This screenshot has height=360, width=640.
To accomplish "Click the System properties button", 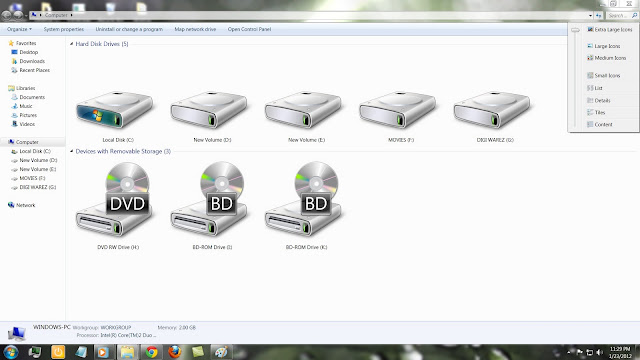I will (64, 29).
